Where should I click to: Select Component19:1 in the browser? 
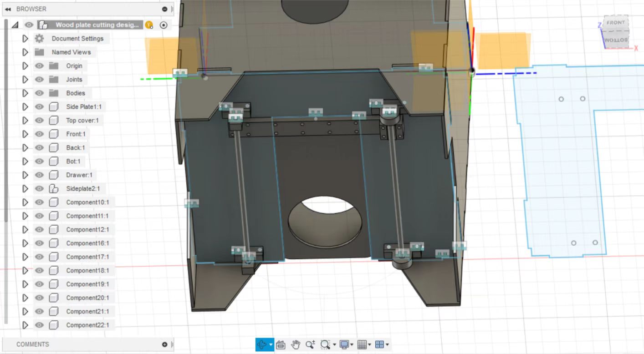coord(87,284)
